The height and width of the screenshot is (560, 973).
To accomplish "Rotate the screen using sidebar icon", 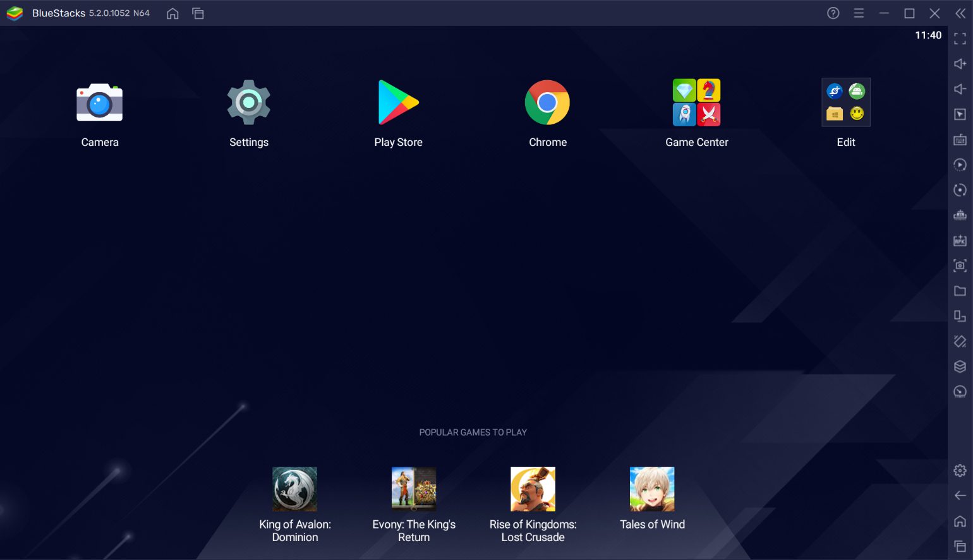I will [960, 316].
